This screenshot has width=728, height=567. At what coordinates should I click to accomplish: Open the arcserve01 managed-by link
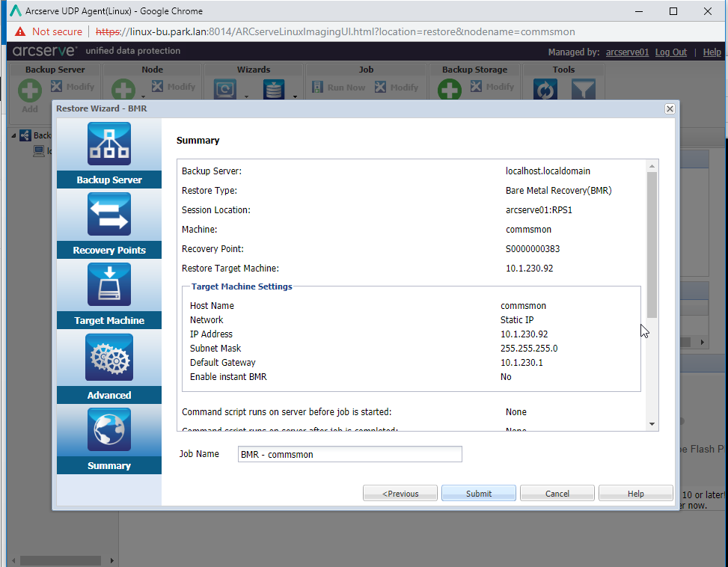coord(627,52)
